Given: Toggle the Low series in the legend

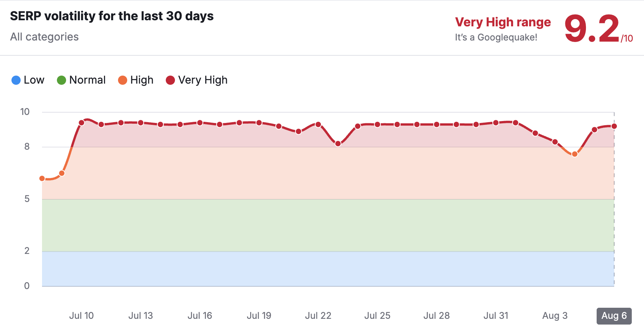Looking at the screenshot, I should [x=28, y=80].
